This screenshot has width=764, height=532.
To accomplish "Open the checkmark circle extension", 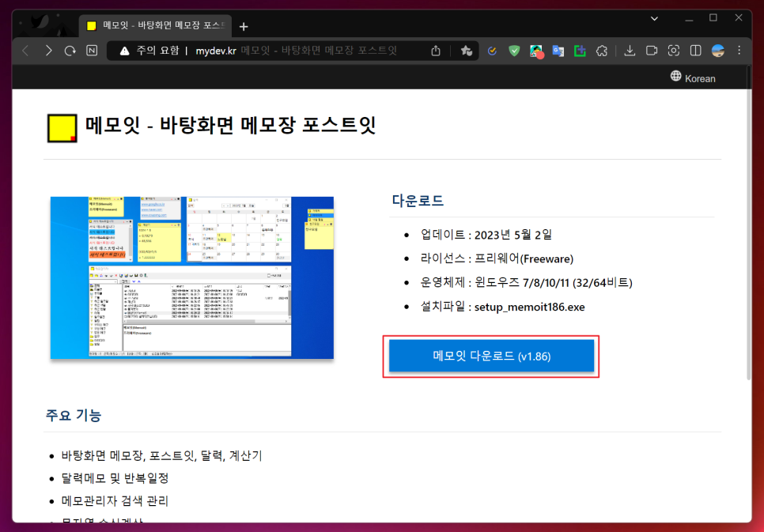I will pyautogui.click(x=492, y=51).
